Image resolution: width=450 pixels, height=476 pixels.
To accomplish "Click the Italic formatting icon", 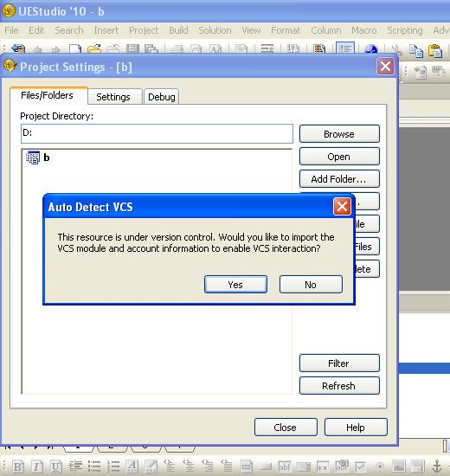I will [x=36, y=466].
